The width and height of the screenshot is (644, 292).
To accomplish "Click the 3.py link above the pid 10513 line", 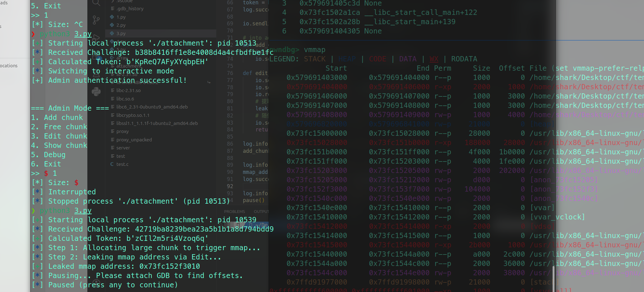I will click(x=83, y=34).
